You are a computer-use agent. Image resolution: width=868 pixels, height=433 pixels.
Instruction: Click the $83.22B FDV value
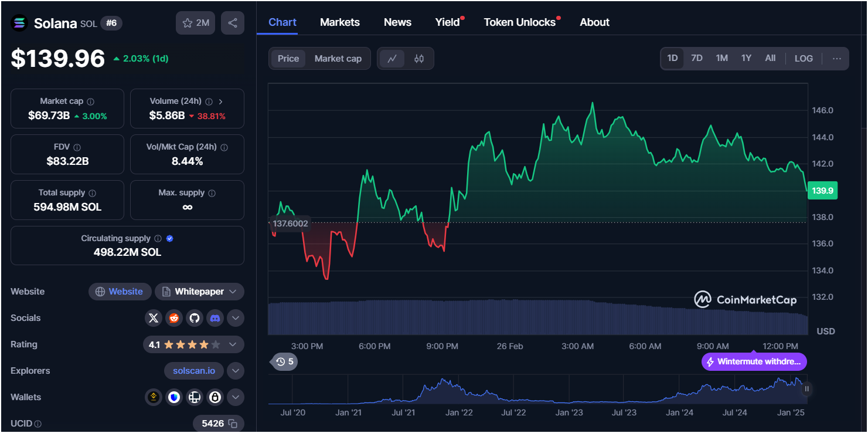click(67, 161)
